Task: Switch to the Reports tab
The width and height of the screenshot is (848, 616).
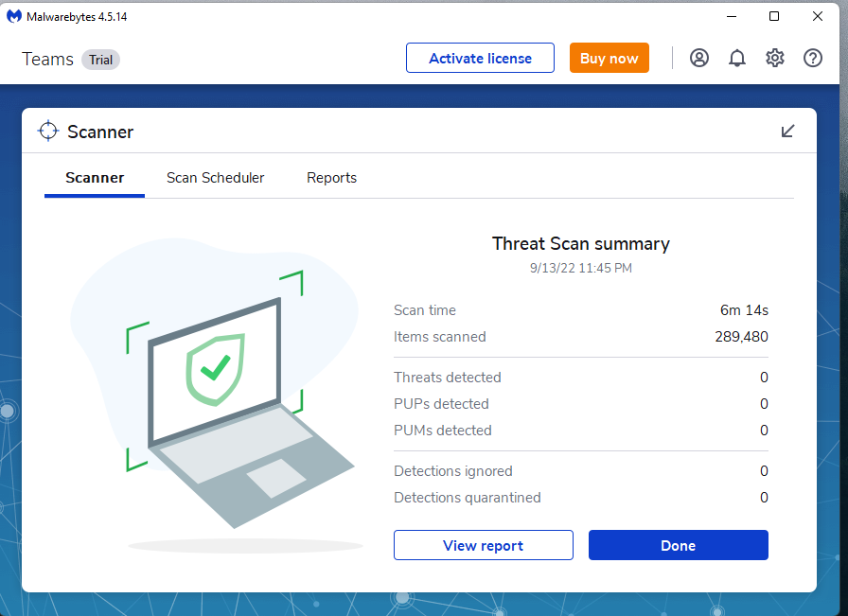Action: pos(331,178)
